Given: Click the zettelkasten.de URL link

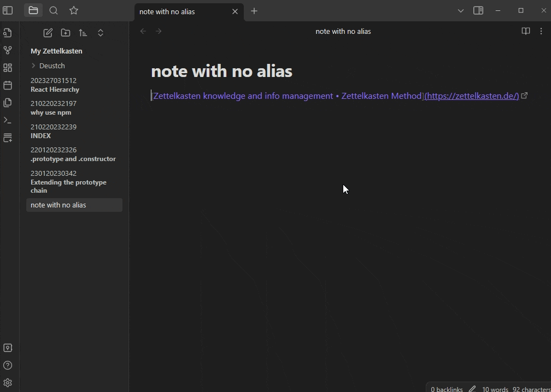Looking at the screenshot, I should [472, 96].
